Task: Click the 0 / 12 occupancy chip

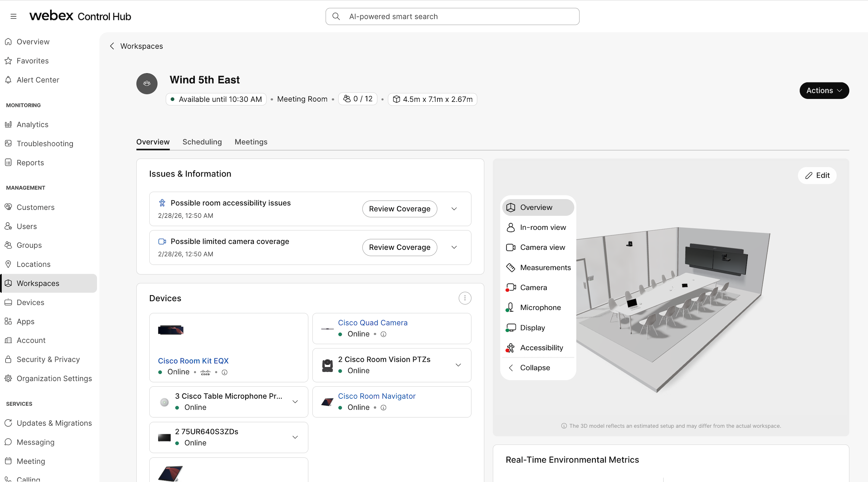Action: point(357,99)
